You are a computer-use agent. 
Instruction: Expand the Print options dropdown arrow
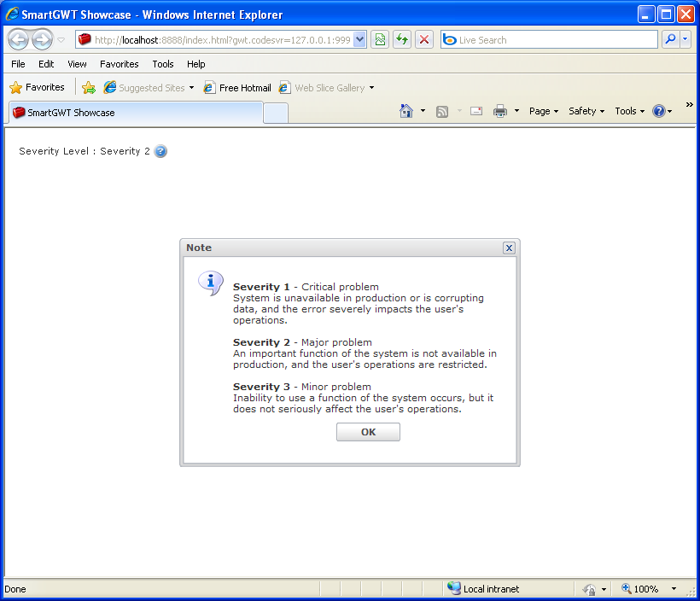(x=516, y=111)
